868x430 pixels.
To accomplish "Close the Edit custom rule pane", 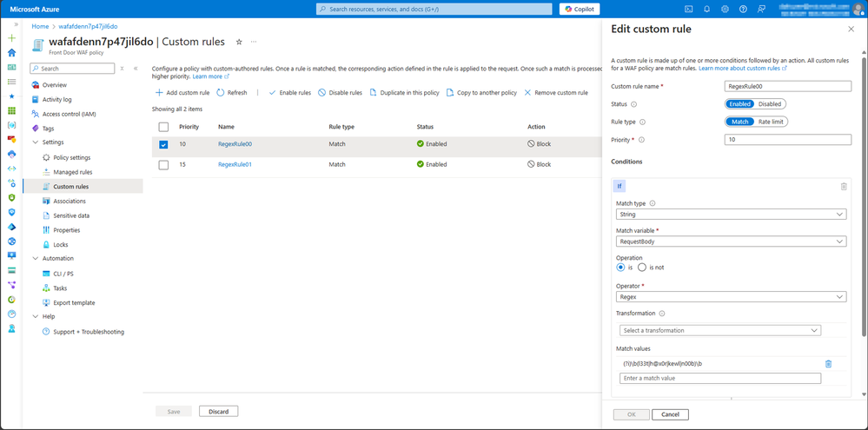I will [x=851, y=30].
